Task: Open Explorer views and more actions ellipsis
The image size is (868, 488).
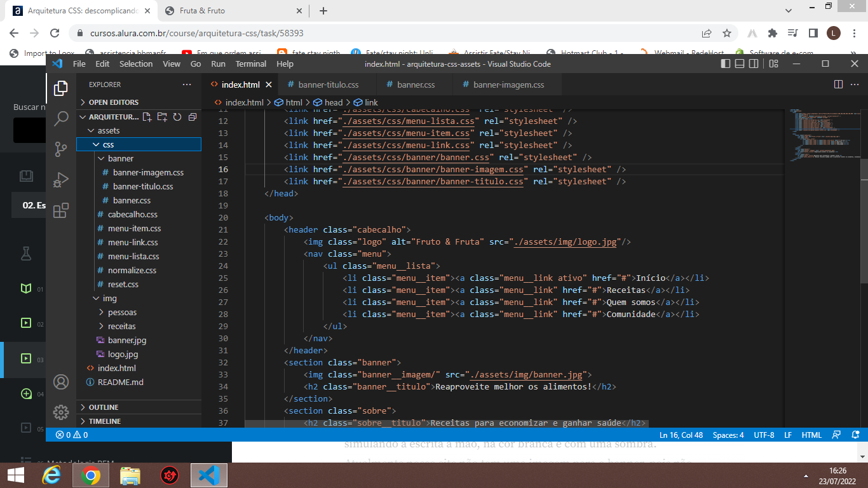Action: pos(186,85)
